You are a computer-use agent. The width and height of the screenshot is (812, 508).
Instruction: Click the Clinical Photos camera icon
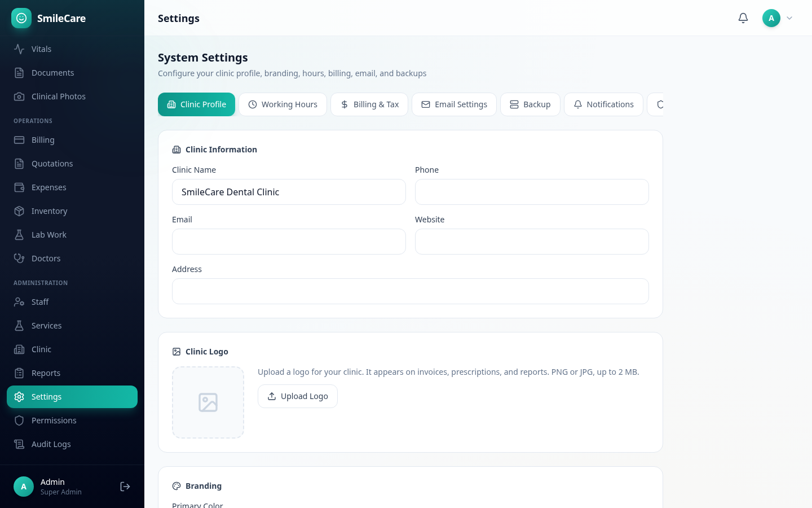click(x=19, y=97)
